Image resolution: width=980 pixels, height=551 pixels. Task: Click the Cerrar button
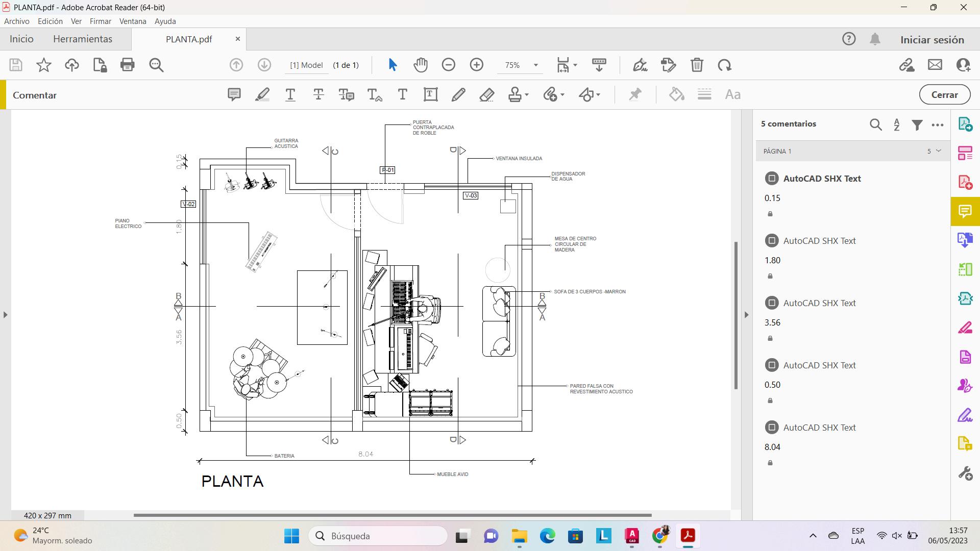(944, 95)
